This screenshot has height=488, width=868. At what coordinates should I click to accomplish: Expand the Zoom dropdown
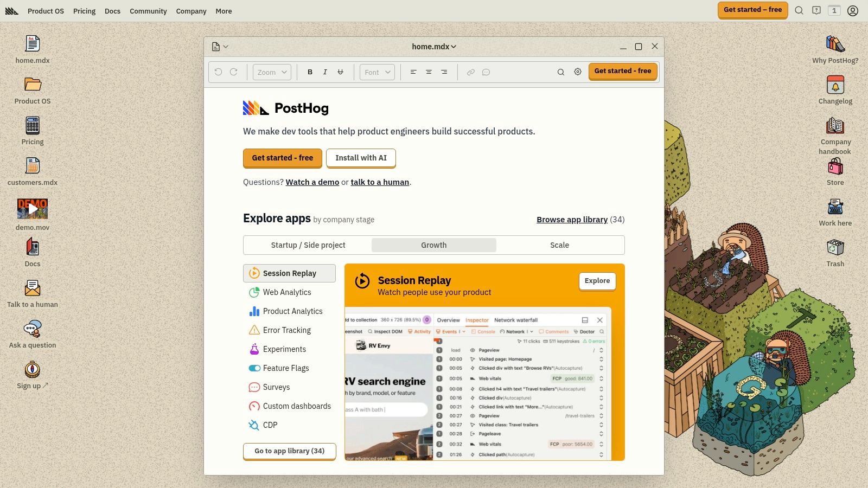[x=272, y=72]
